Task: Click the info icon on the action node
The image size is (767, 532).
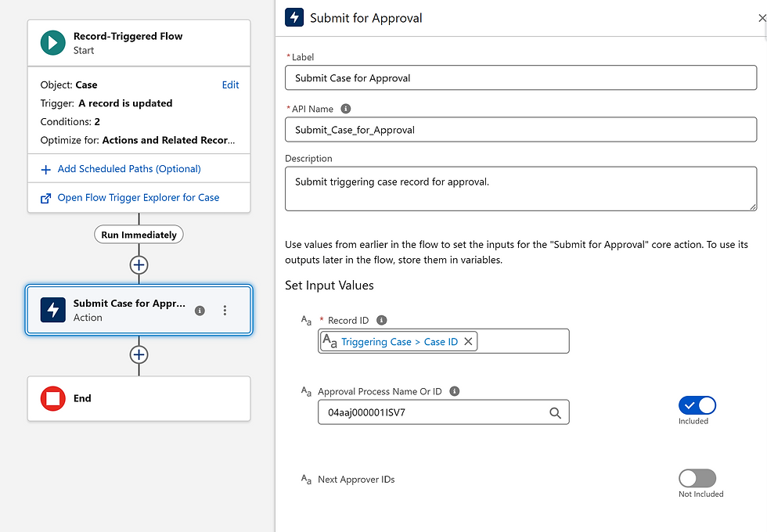Action: tap(200, 311)
